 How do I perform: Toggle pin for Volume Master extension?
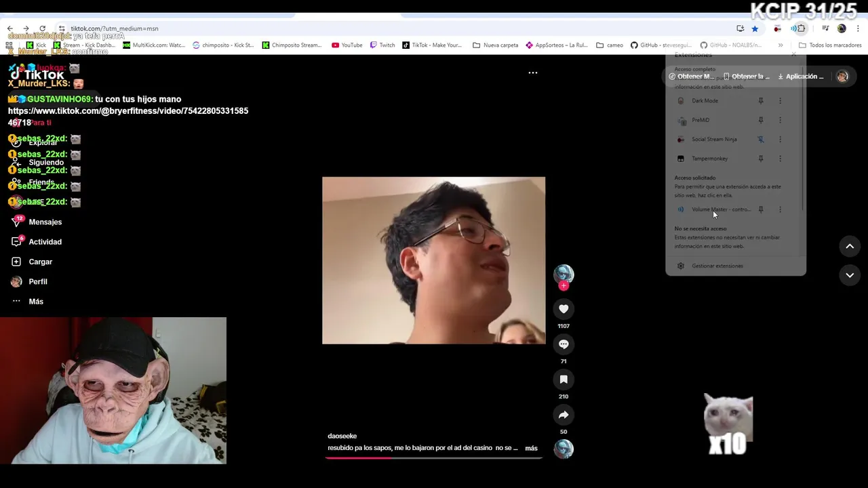pos(761,209)
